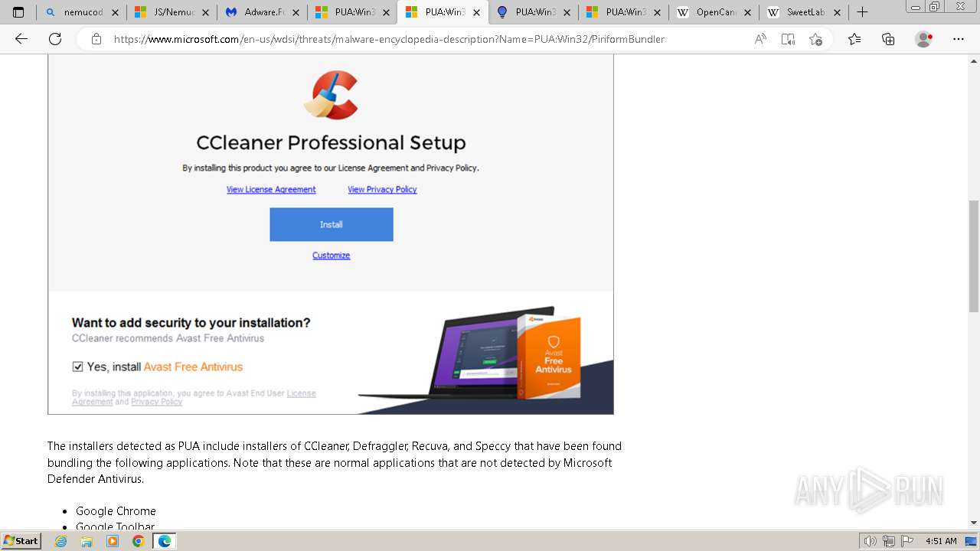This screenshot has width=980, height=551.
Task: Open File Explorer from taskbar
Action: point(87,541)
